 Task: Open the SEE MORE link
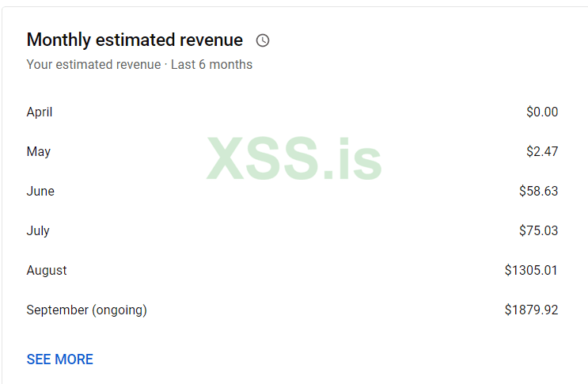(59, 359)
